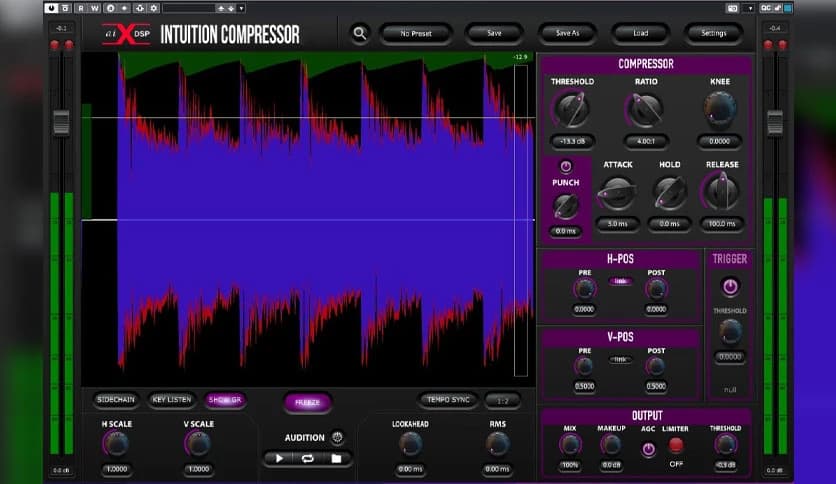This screenshot has width=836, height=484.
Task: Start audition playback with play icon
Action: (x=279, y=458)
